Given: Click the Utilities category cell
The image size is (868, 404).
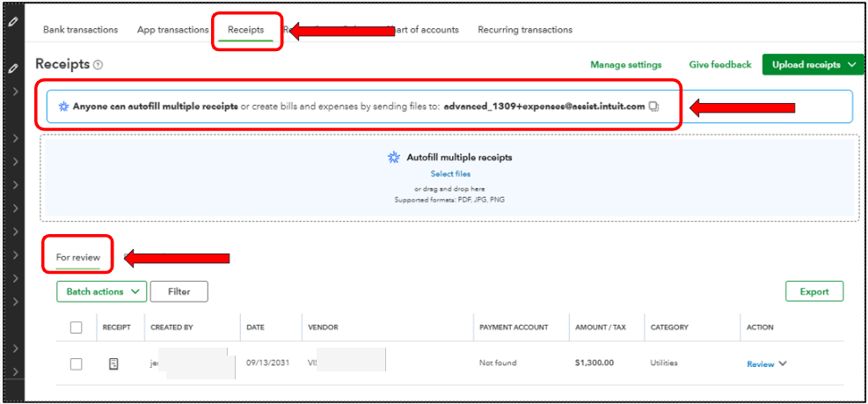Looking at the screenshot, I should (664, 363).
